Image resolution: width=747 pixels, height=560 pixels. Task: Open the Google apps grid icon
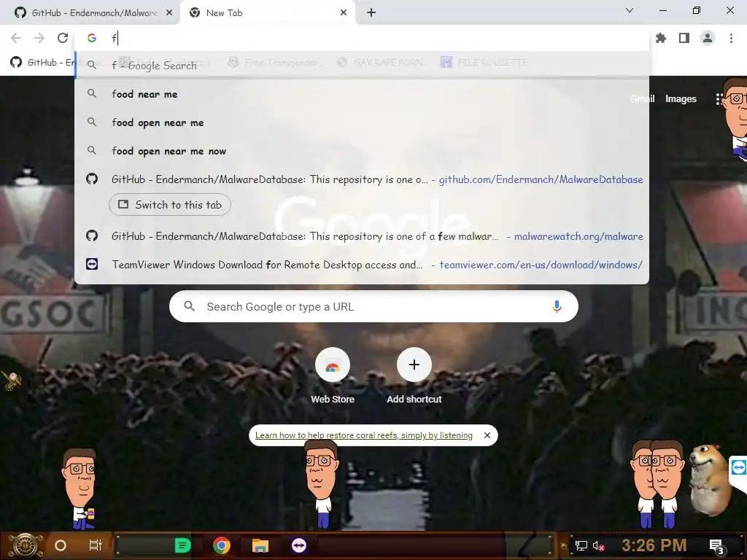720,98
